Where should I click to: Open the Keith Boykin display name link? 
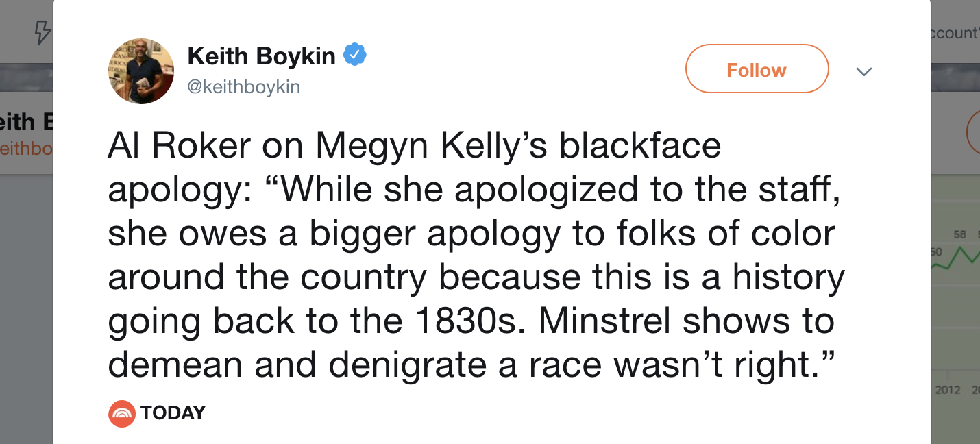[x=261, y=56]
